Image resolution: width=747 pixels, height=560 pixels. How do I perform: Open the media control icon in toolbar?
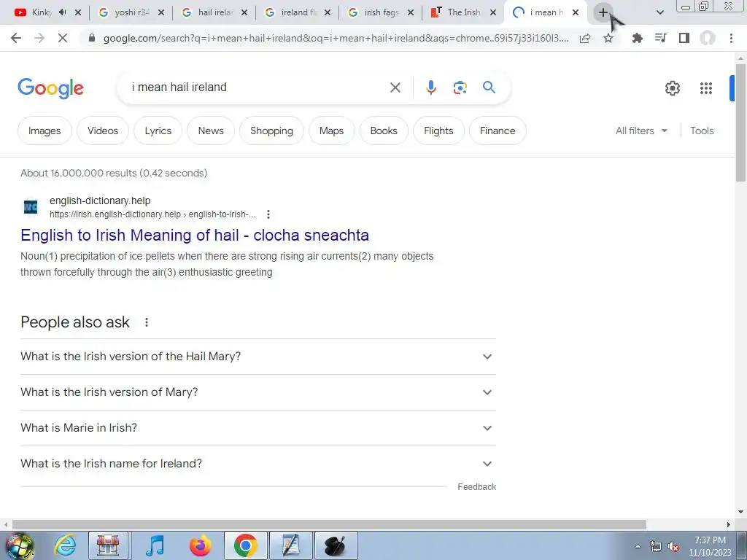660,38
